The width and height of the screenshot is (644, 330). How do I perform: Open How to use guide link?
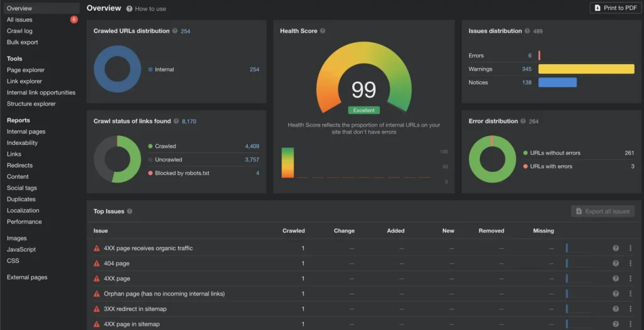[x=150, y=9]
